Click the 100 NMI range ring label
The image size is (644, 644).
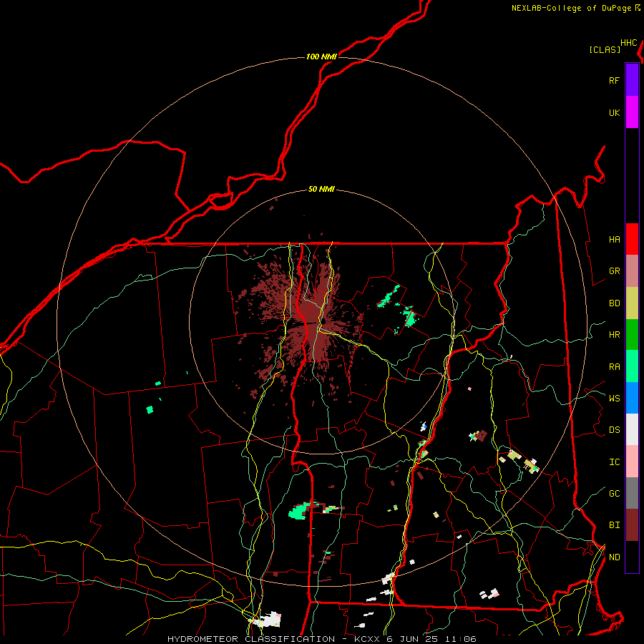click(321, 57)
